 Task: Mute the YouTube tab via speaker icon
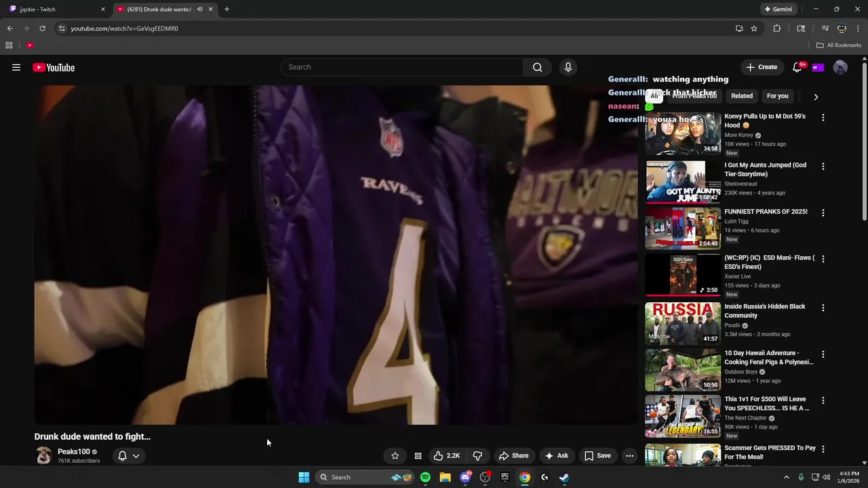coord(199,9)
